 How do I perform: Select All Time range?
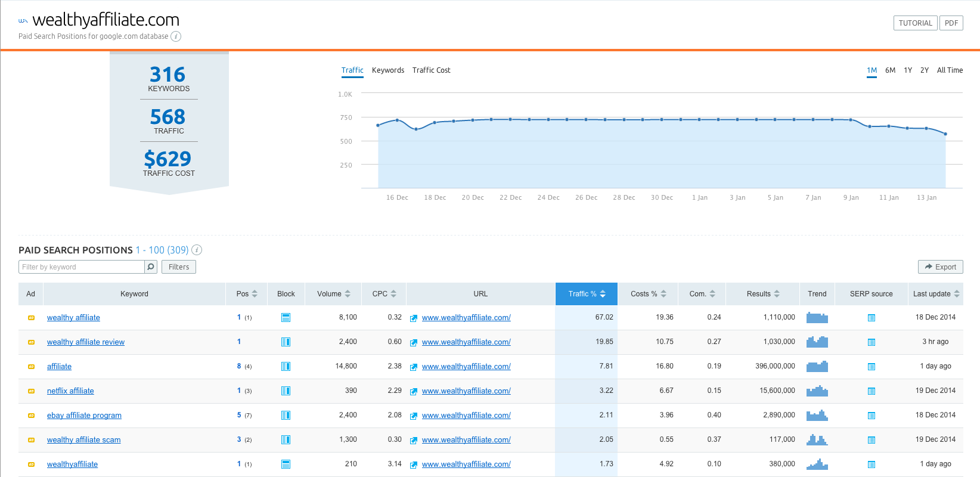pyautogui.click(x=950, y=70)
